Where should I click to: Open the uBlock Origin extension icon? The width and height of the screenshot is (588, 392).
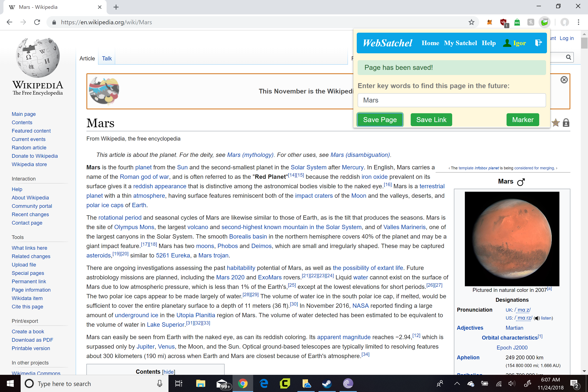coord(503,22)
